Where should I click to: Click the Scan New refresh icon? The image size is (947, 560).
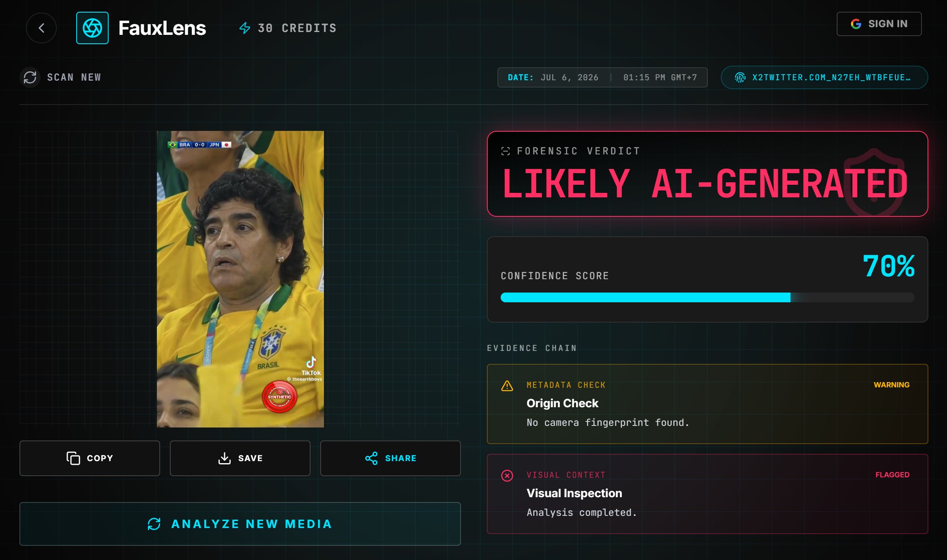[x=30, y=77]
